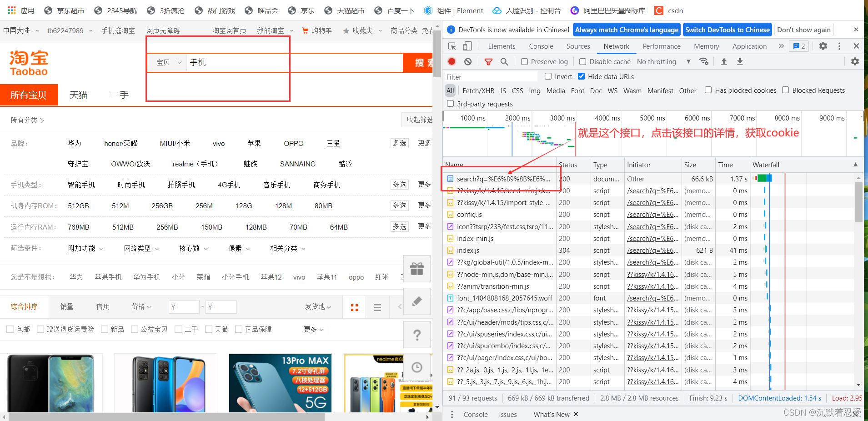Click the Filter text input
The height and width of the screenshot is (421, 868).
tap(491, 77)
